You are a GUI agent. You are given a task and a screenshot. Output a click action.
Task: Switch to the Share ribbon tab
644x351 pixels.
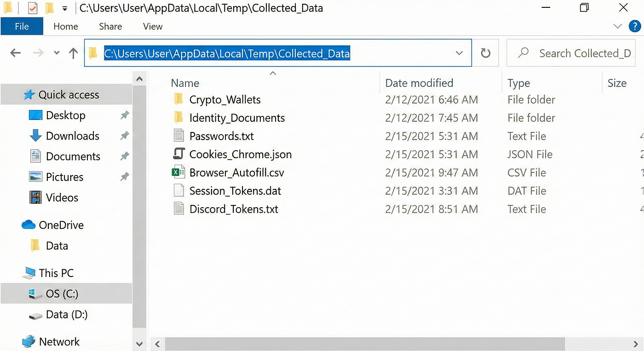pyautogui.click(x=110, y=27)
